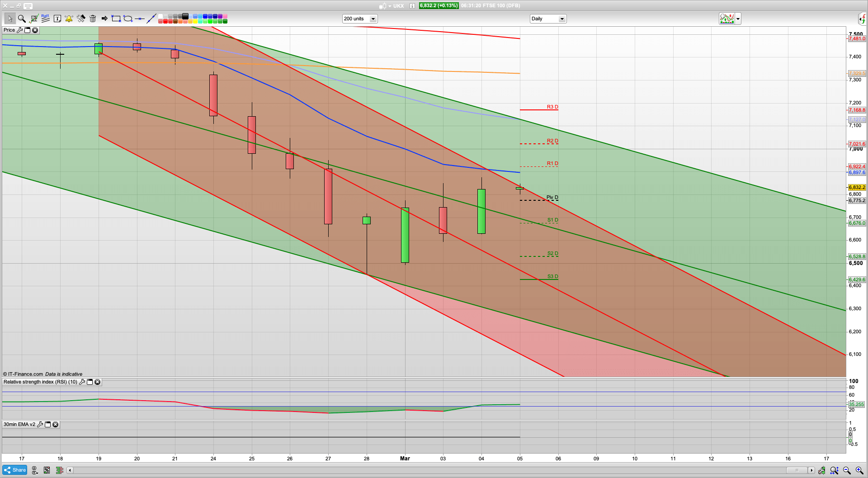Close the Price panel
868x478 pixels.
[35, 30]
